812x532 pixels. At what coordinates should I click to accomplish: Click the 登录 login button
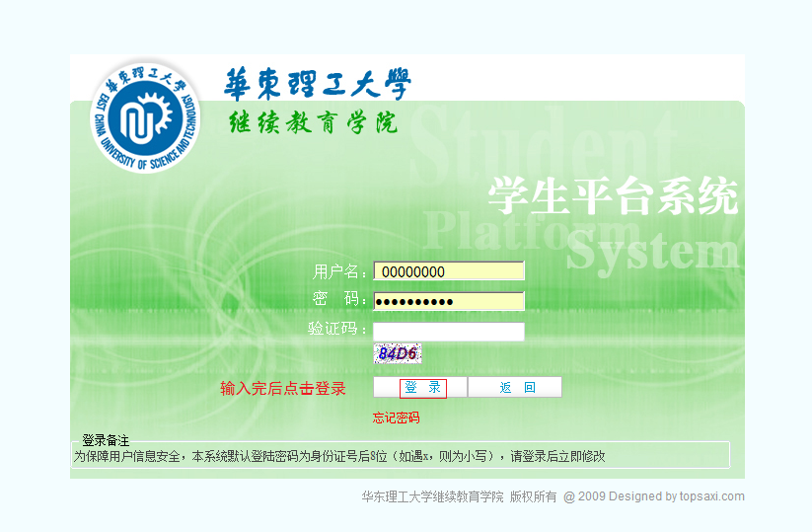click(x=420, y=388)
